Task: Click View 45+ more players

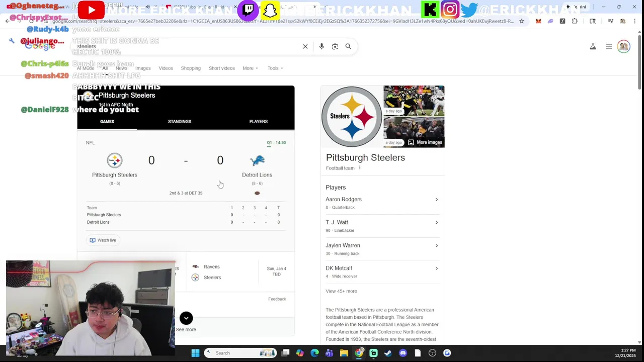Action: click(x=341, y=291)
